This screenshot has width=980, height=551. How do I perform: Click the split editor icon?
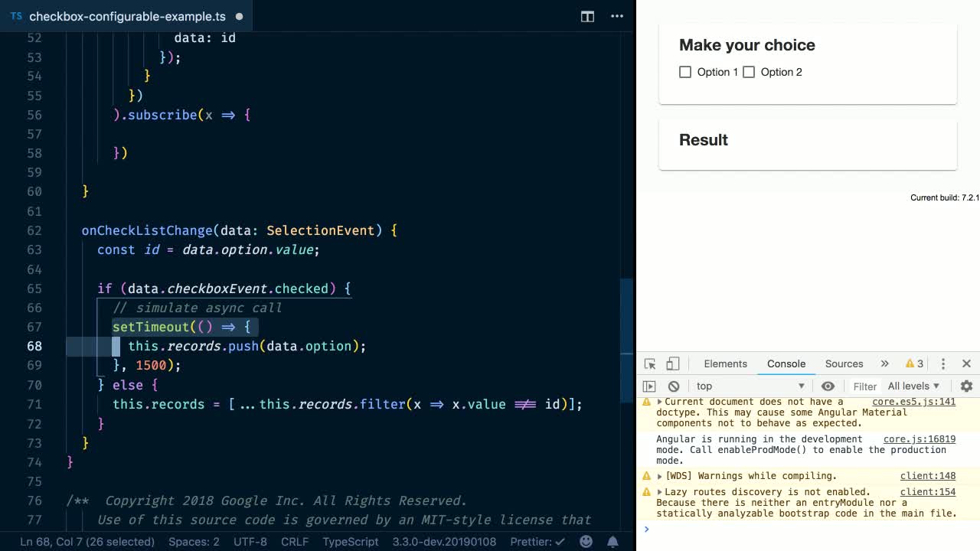(587, 16)
